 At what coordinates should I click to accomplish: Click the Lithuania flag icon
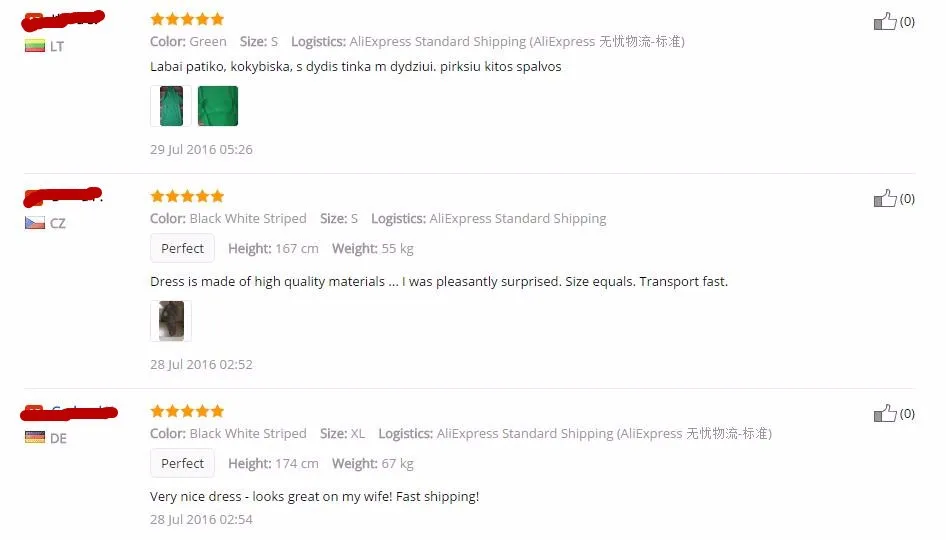coord(35,46)
